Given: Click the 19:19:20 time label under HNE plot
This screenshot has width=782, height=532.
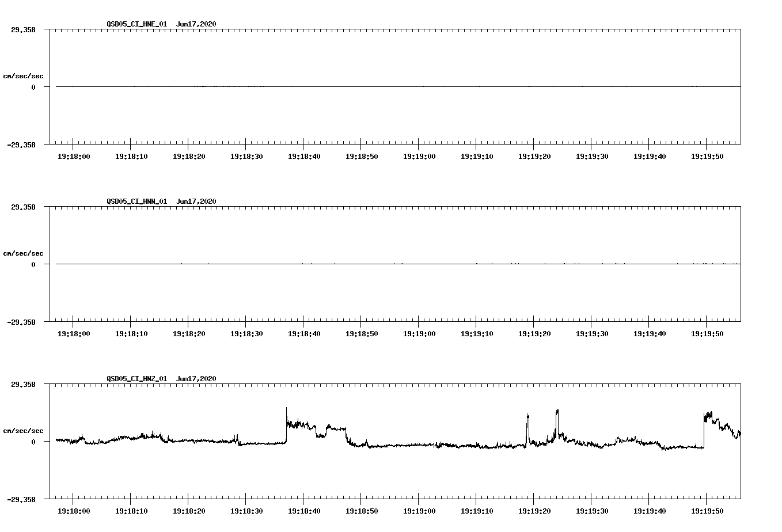Looking at the screenshot, I should (x=534, y=156).
